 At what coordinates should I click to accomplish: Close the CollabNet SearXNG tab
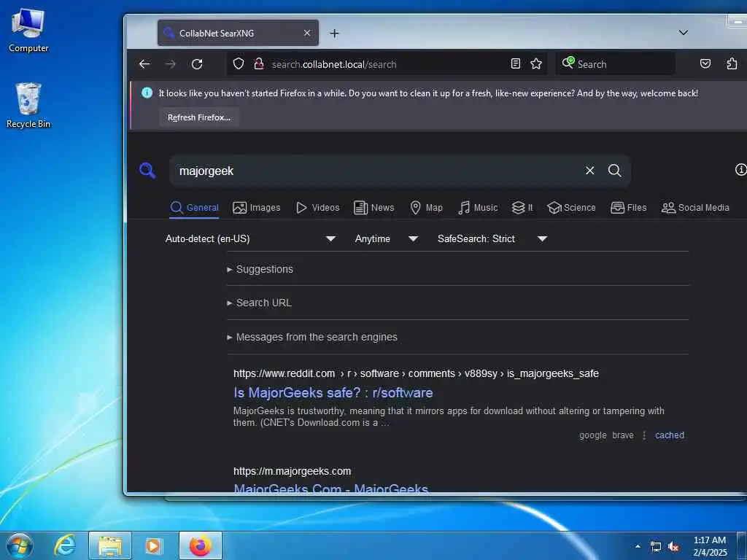(x=307, y=33)
